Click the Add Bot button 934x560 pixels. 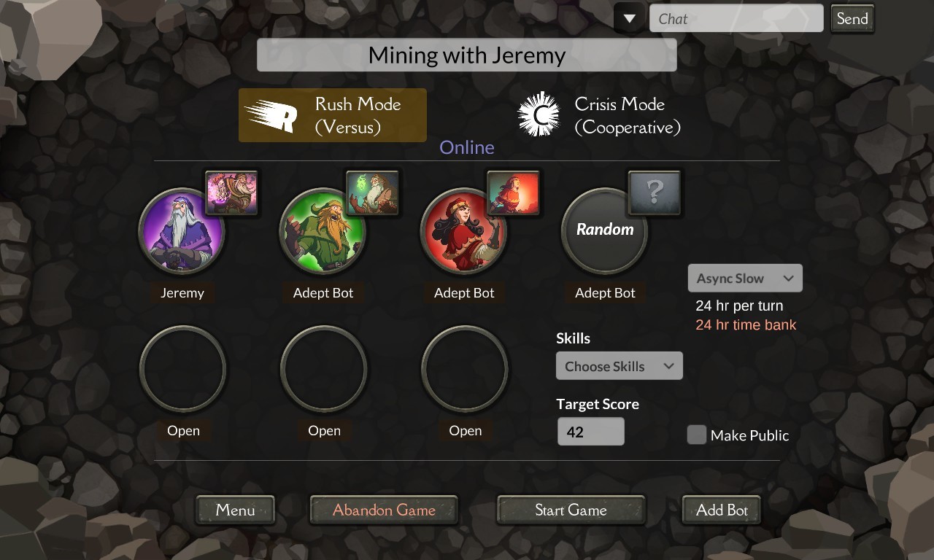coord(722,510)
